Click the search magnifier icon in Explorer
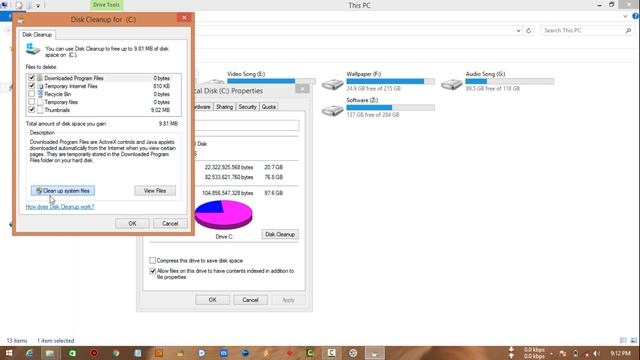Screen dimensions: 640x360 pyautogui.click(x=628, y=31)
